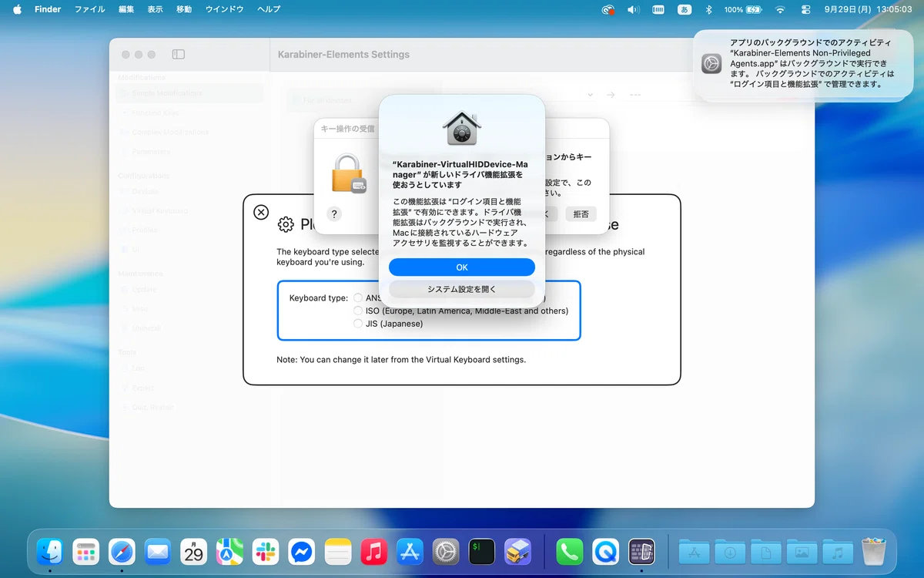924x578 pixels.
Task: Close the keyboard type sheet with X
Action: click(261, 212)
